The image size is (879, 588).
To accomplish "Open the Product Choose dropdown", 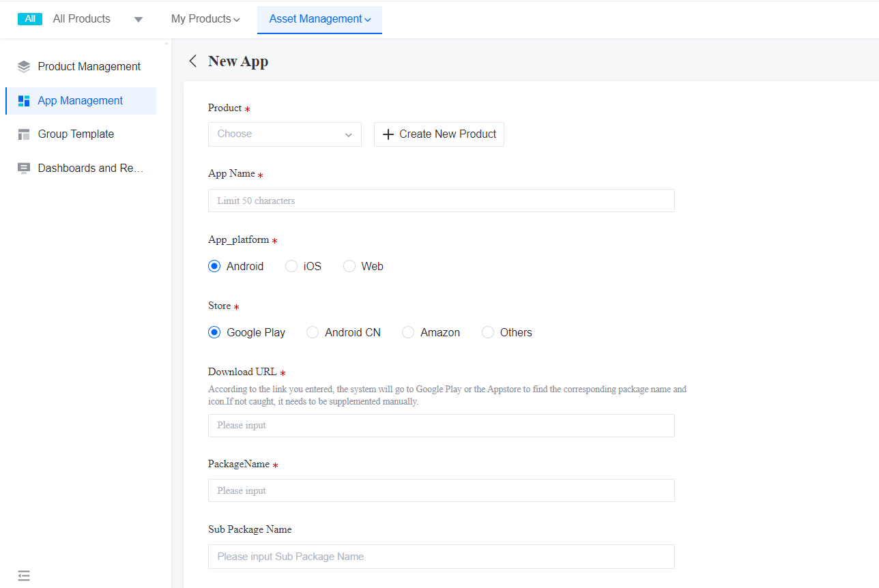I will [285, 134].
